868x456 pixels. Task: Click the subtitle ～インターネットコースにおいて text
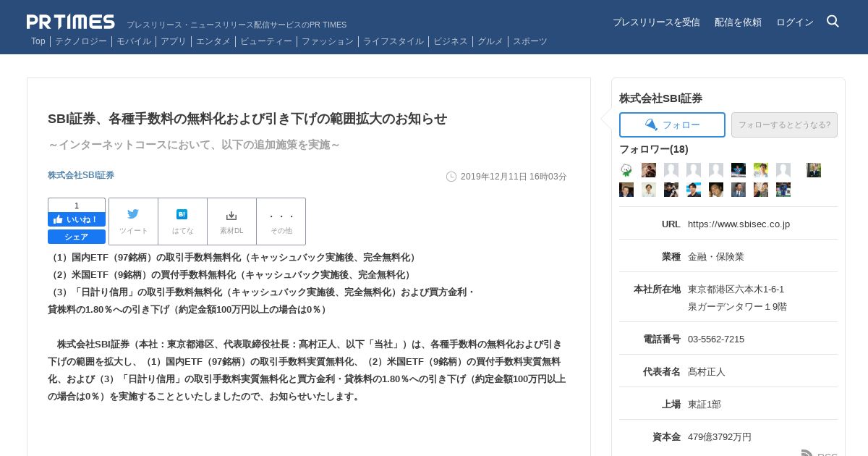194,144
